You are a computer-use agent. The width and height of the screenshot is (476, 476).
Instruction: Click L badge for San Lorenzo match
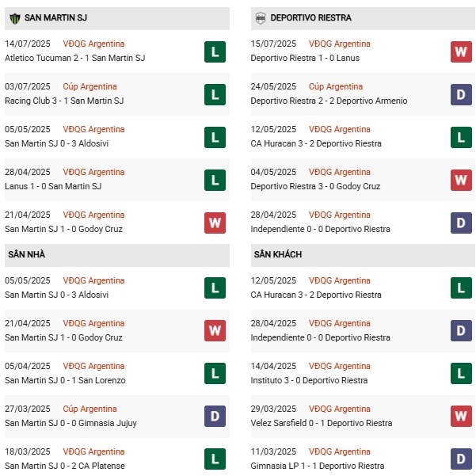214,373
